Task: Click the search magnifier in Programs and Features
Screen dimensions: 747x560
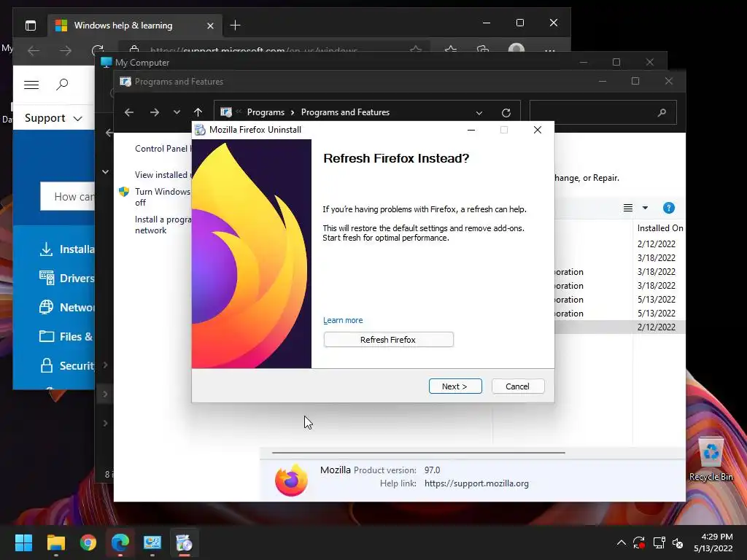Action: pyautogui.click(x=662, y=113)
